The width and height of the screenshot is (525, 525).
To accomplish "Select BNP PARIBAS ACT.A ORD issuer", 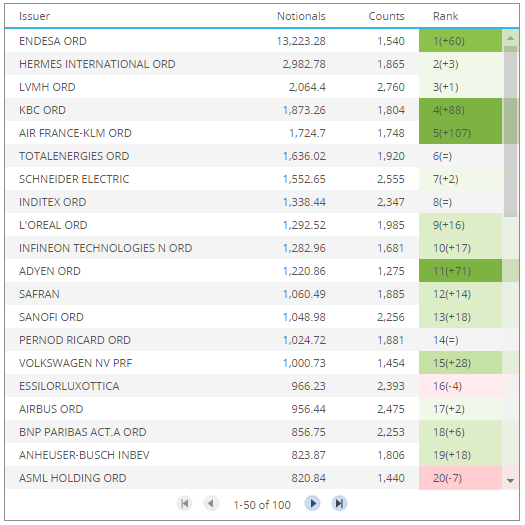I will (83, 432).
